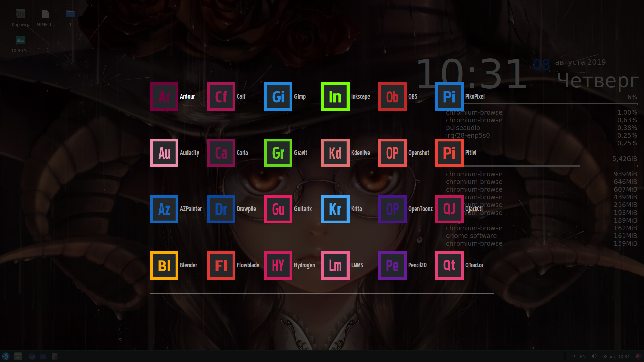The image size is (644, 362).
Task: Open the file manager taskbar icon
Action: click(x=43, y=356)
